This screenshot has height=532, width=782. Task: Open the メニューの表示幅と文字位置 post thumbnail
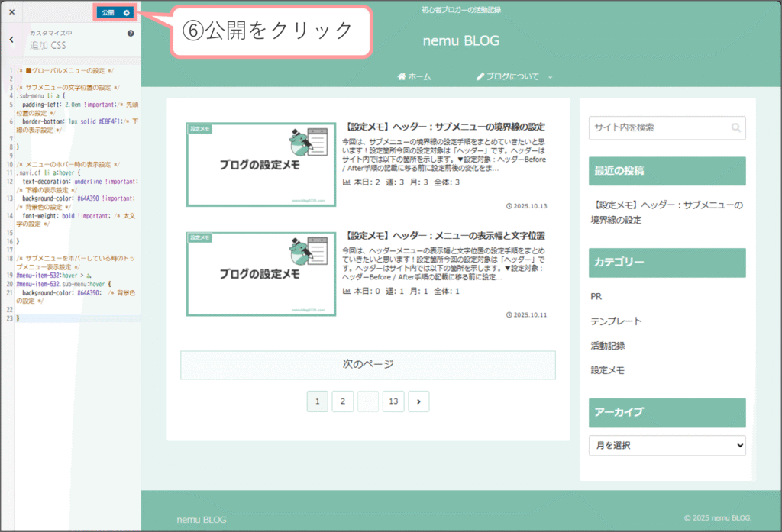[257, 274]
